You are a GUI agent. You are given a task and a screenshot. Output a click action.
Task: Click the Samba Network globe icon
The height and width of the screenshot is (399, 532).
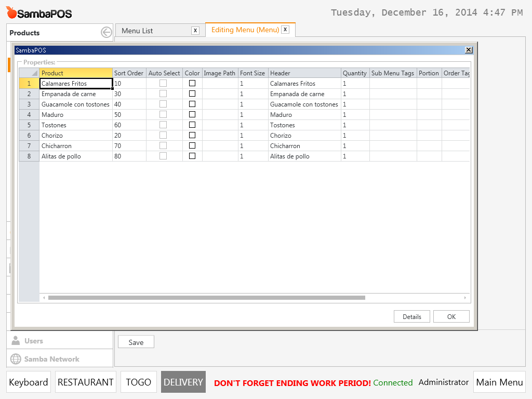16,359
